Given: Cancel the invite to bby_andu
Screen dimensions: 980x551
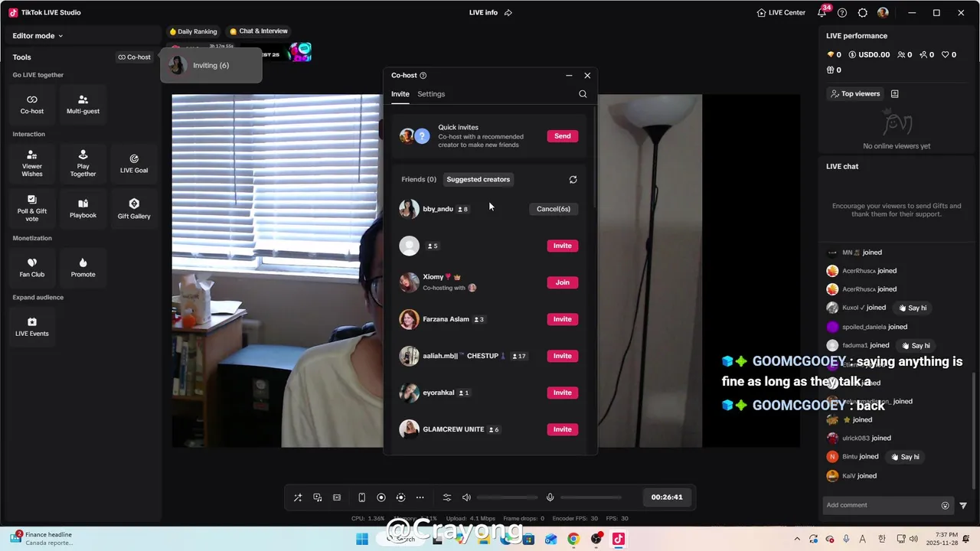Looking at the screenshot, I should point(554,209).
